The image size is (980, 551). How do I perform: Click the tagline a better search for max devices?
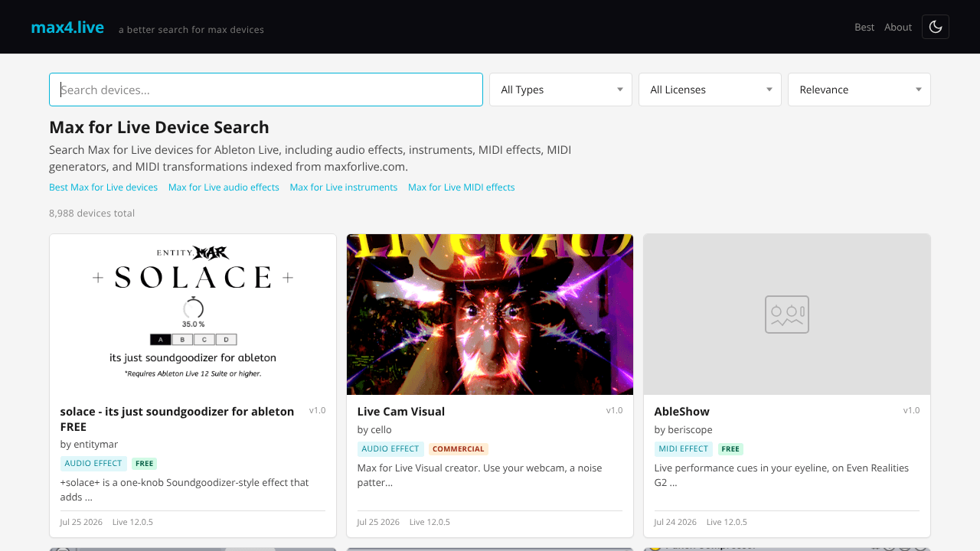point(191,30)
